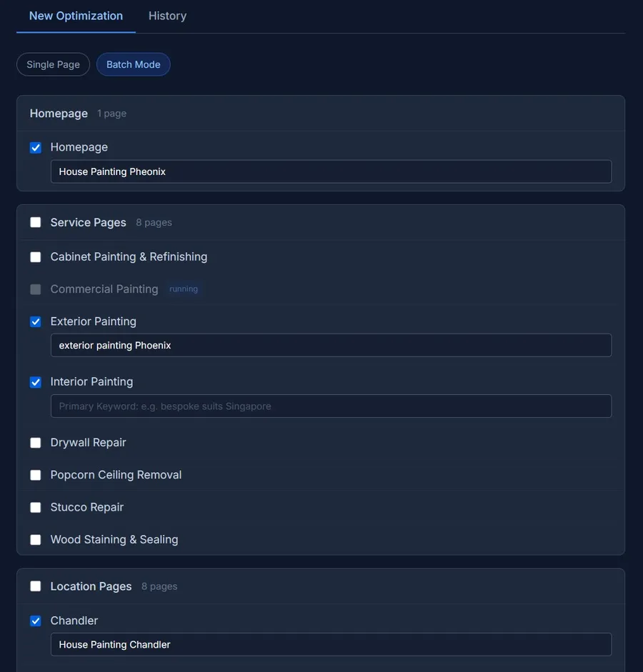Select Wood Staining & Sealing checkbox
The height and width of the screenshot is (672, 643).
(36, 540)
